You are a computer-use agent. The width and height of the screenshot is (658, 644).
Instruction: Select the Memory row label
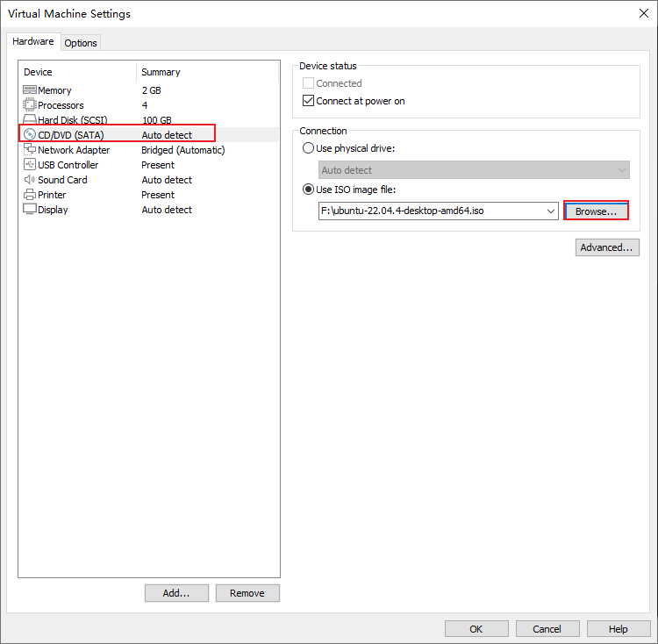coord(54,90)
